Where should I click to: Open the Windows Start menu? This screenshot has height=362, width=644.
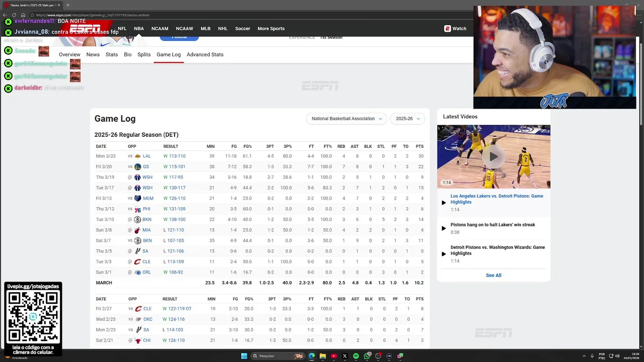pyautogui.click(x=244, y=356)
